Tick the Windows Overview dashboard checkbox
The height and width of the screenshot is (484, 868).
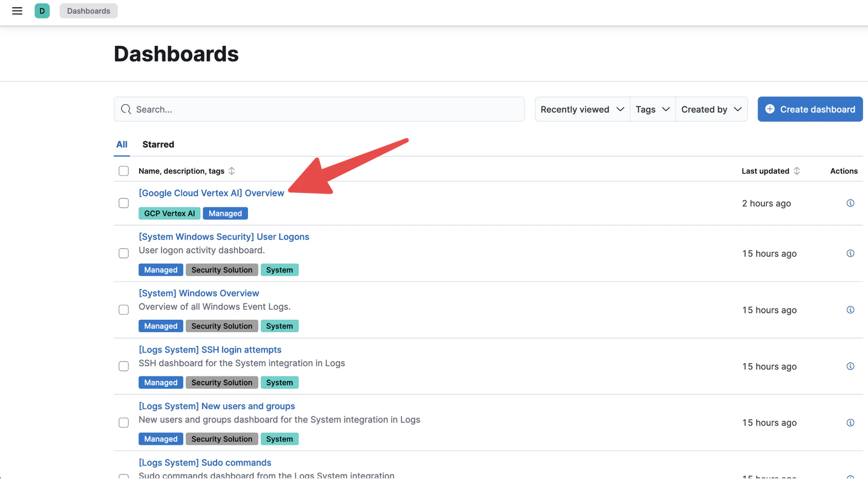click(124, 310)
